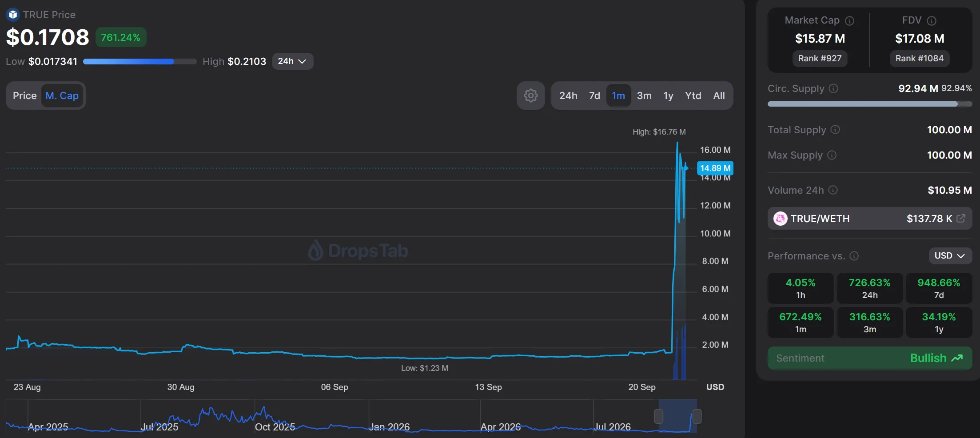Click the TRUE/WETH exchange logo icon

coord(780,219)
